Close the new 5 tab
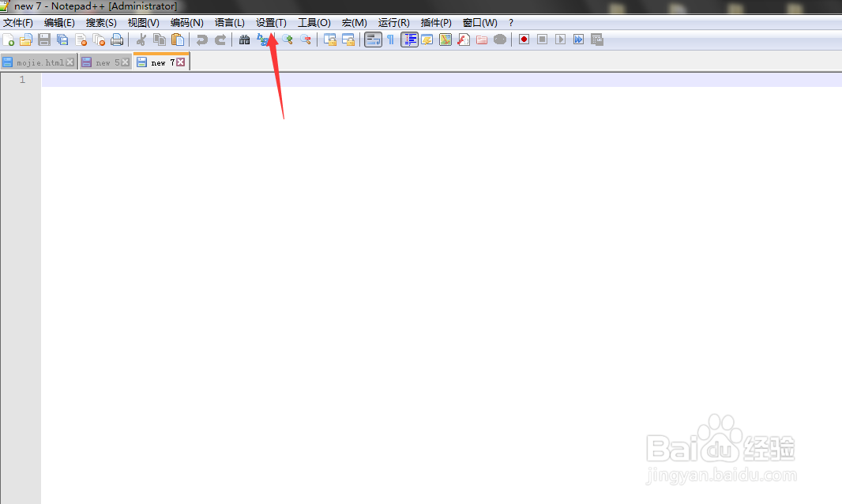Viewport: 842px width, 504px height. 122,61
